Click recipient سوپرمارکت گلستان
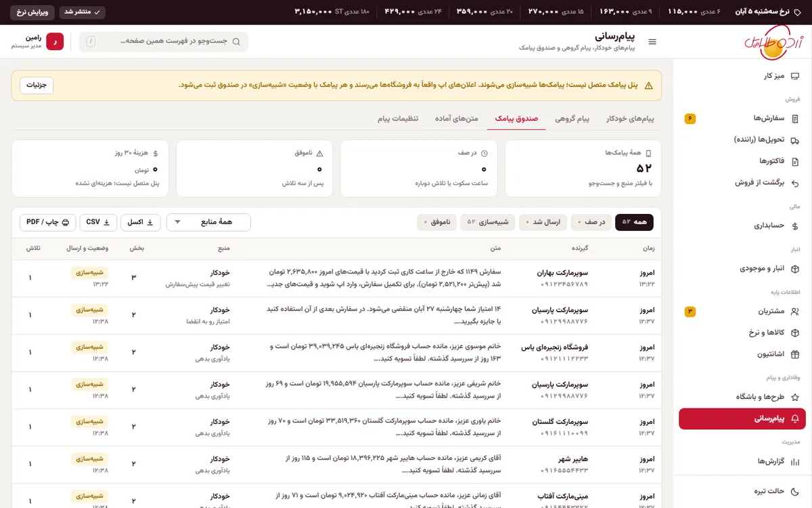 coord(560,422)
